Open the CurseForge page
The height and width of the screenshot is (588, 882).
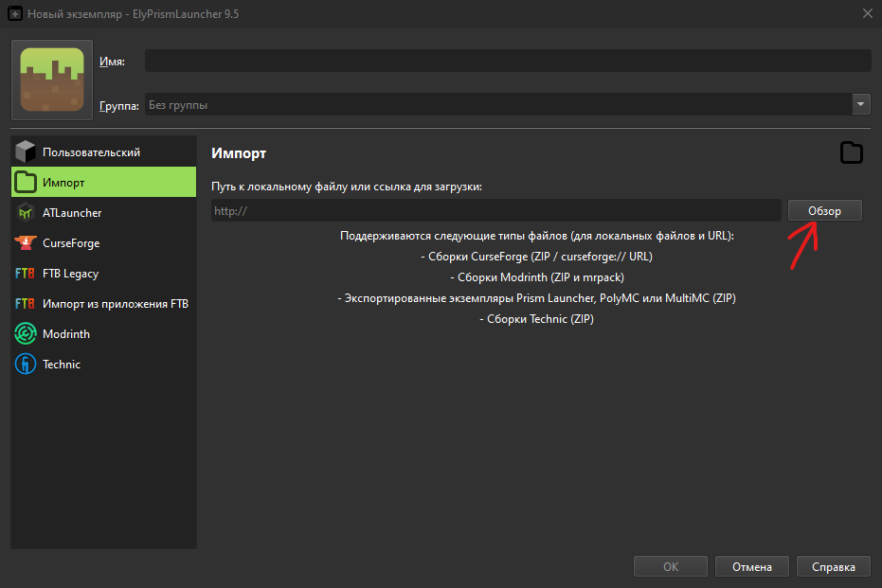(103, 242)
